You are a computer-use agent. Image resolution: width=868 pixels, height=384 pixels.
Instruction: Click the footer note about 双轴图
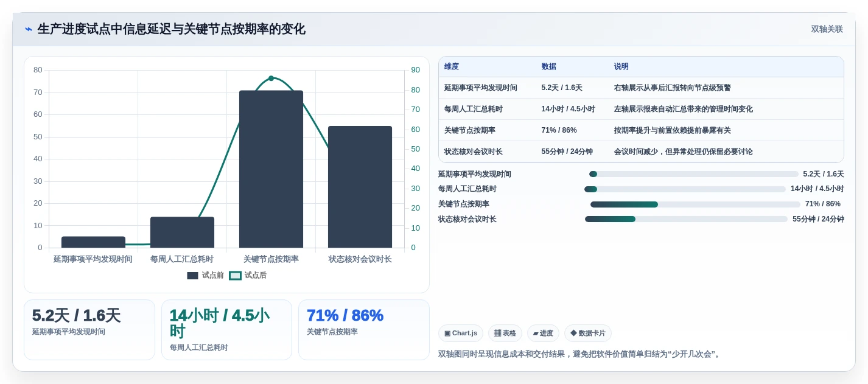580,354
